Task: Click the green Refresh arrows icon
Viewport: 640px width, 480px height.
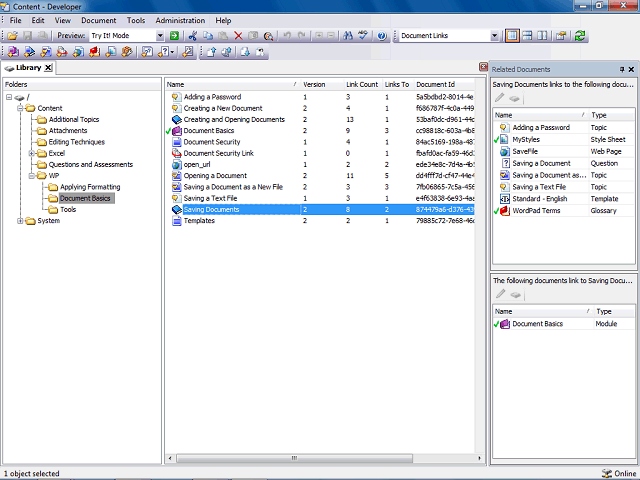Action: click(x=580, y=36)
